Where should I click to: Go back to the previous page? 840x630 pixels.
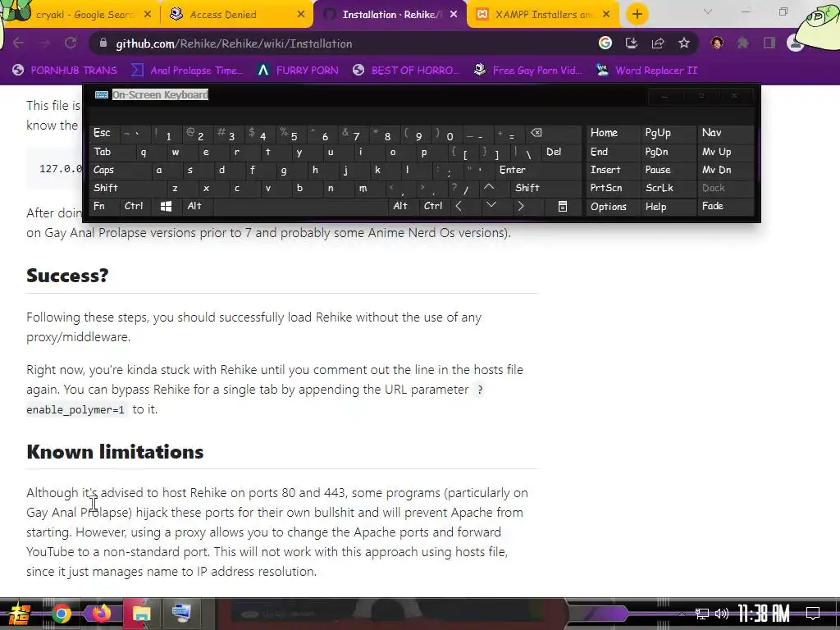click(19, 43)
